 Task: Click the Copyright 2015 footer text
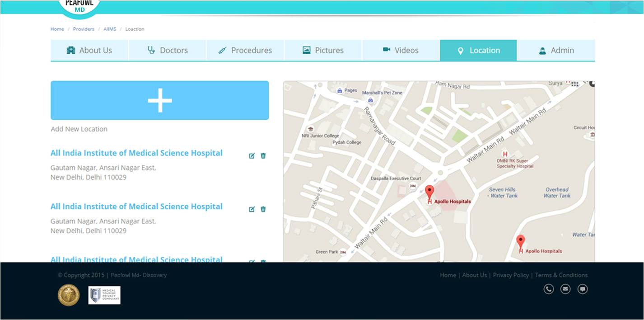click(81, 275)
